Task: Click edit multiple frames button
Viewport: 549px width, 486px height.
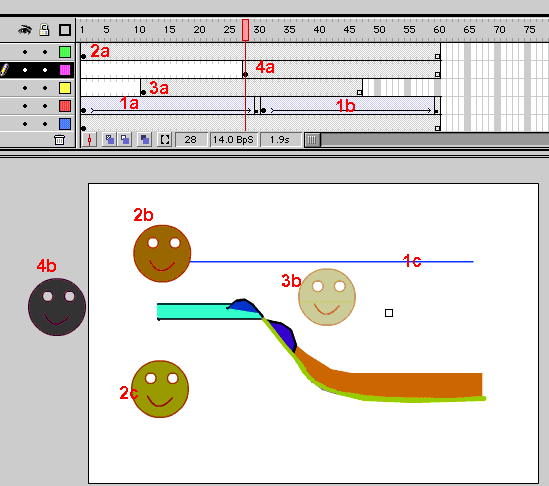Action: click(145, 140)
